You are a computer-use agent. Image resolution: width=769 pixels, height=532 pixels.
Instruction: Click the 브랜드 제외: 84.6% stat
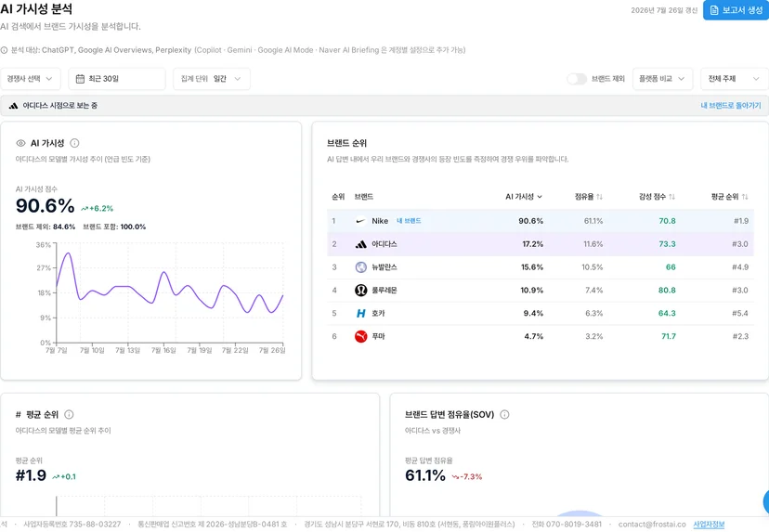46,227
